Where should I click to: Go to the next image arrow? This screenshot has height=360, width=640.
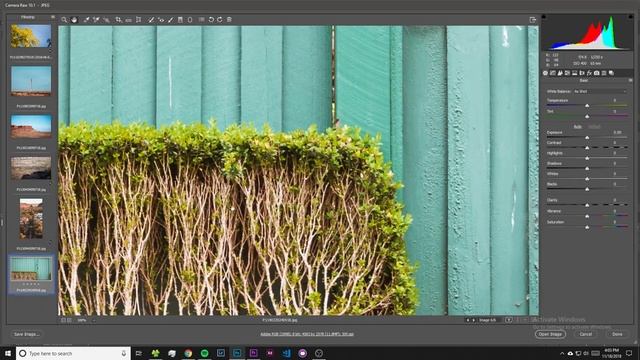[x=473, y=320]
